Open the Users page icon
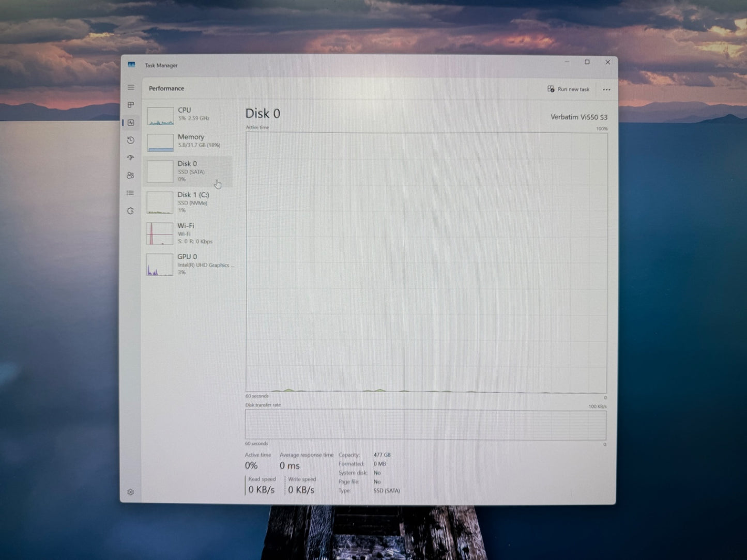The height and width of the screenshot is (560, 747). pyautogui.click(x=130, y=176)
